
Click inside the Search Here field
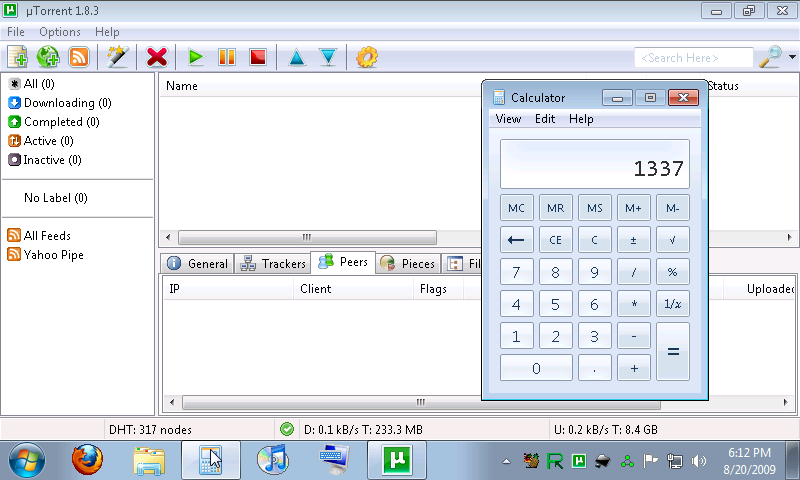point(693,58)
